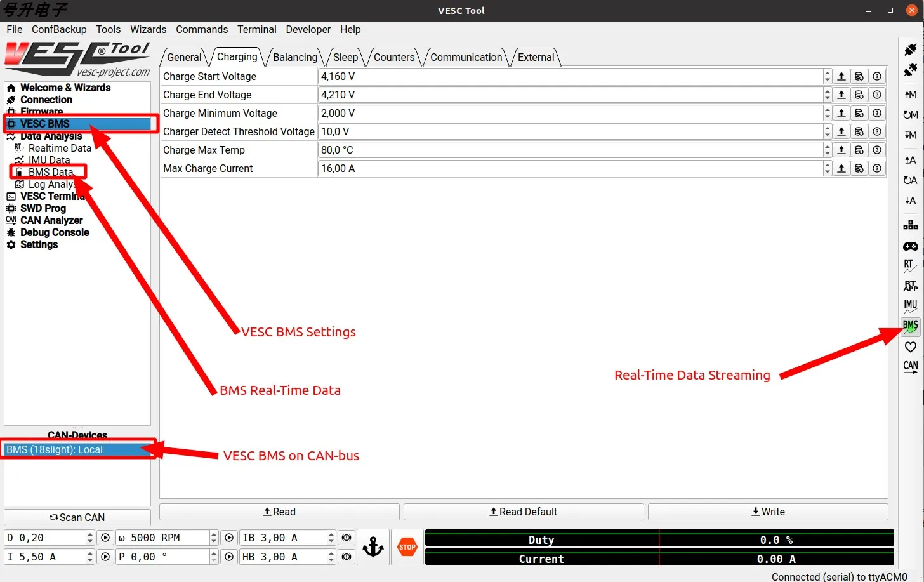The width and height of the screenshot is (924, 582).
Task: Click play icon next to I 5,50 A
Action: [x=105, y=557]
